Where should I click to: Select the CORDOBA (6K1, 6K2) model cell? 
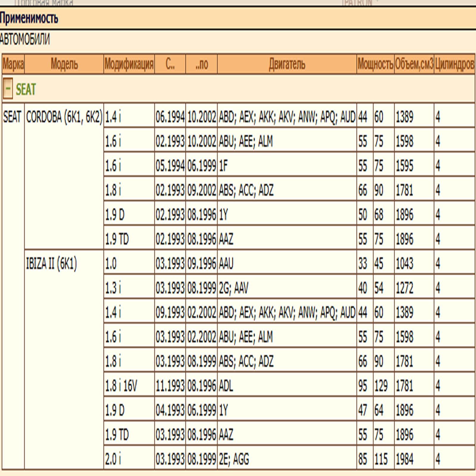tap(64, 117)
